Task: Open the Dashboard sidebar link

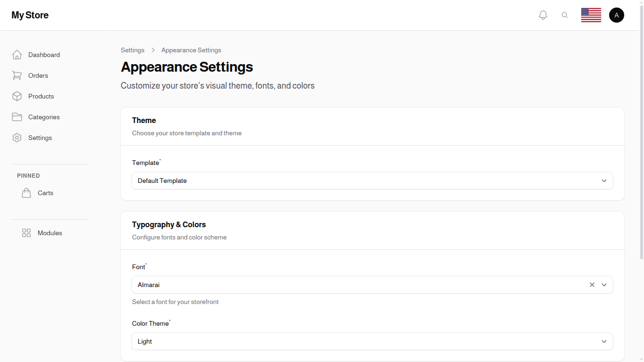Action: pos(44,54)
